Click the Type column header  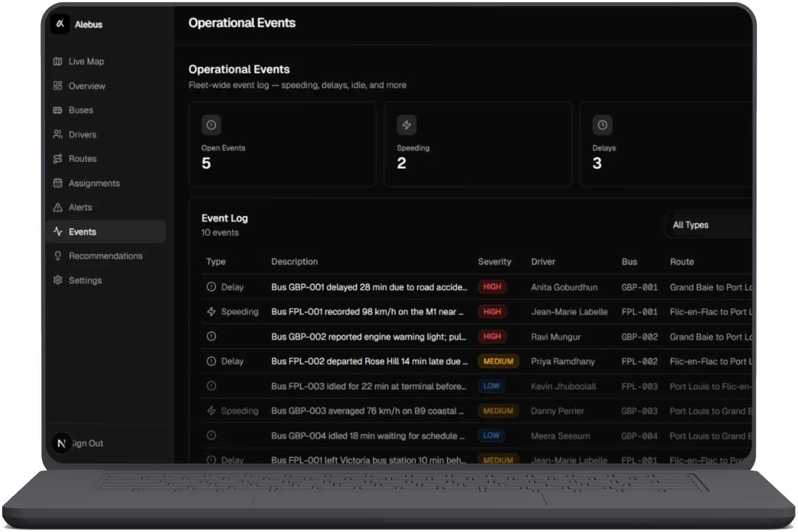(216, 261)
